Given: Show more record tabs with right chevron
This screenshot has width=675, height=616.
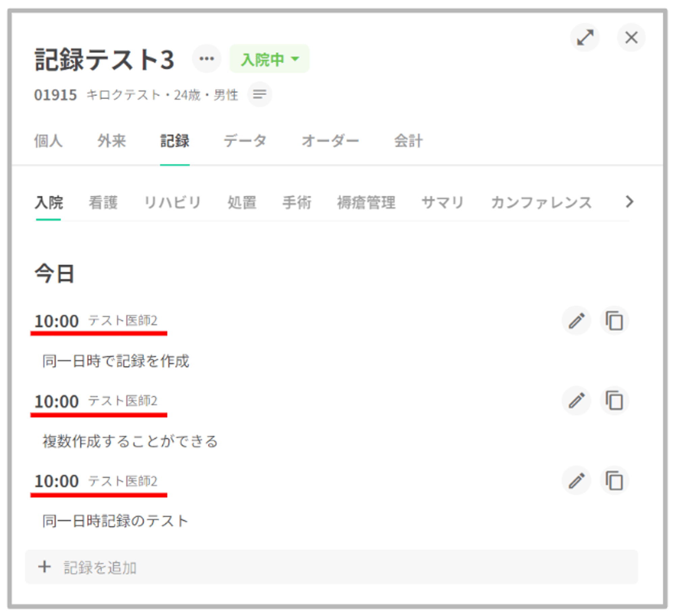Looking at the screenshot, I should [629, 202].
